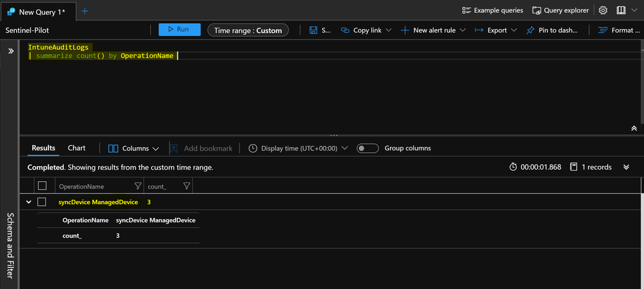Click Schema and Filter vertical label
This screenshot has height=289, width=644.
10,245
